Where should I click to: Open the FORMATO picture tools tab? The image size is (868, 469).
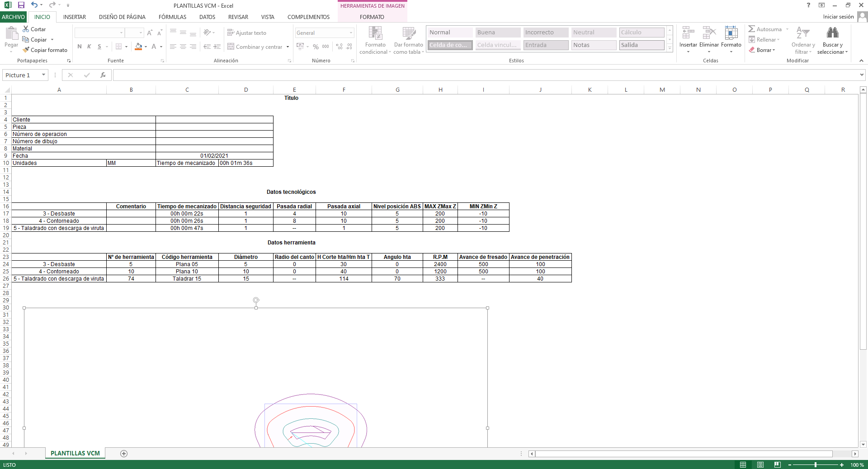pyautogui.click(x=372, y=17)
